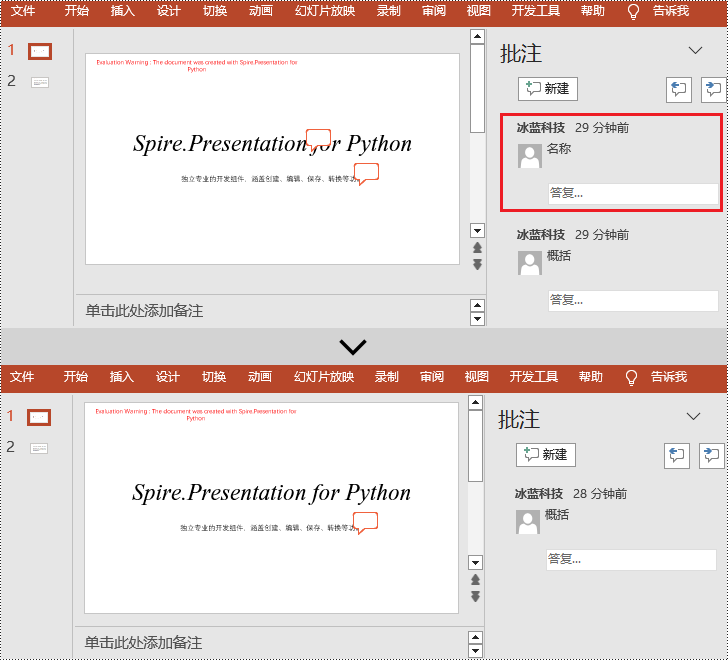This screenshot has width=728, height=660.
Task: Click reply field under bottom 概括 comment
Action: click(631, 559)
